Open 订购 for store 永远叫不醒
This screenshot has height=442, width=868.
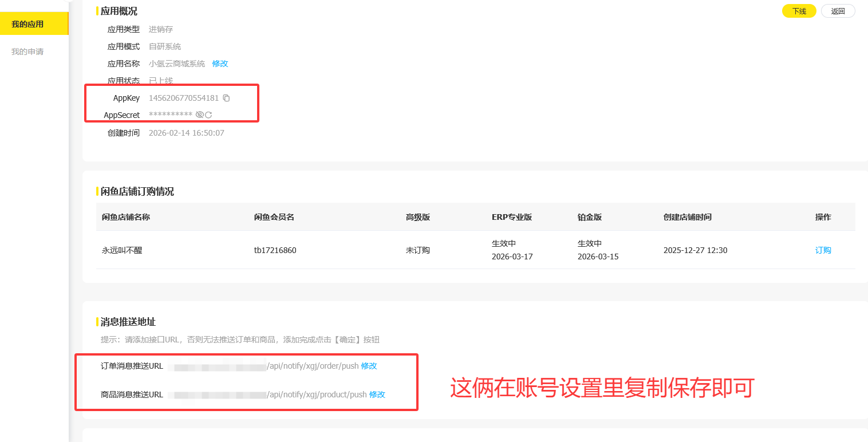823,250
